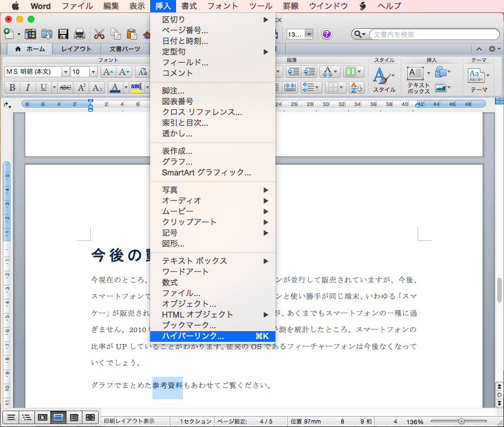
Task: Open the Apple menu
Action: (15, 6)
